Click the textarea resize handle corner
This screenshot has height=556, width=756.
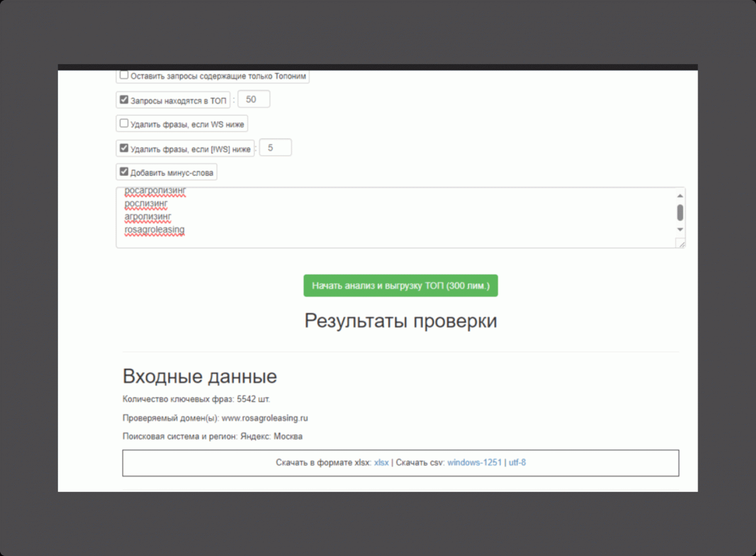[681, 244]
